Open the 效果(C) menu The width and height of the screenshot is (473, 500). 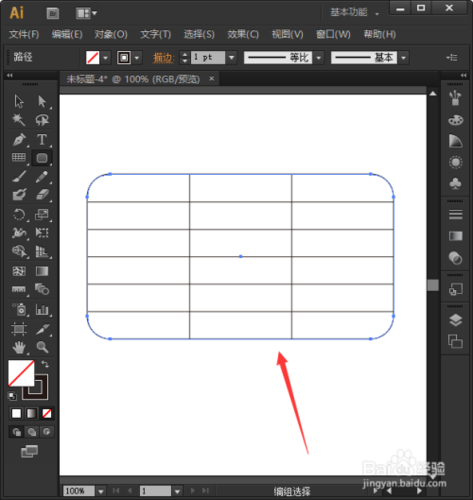(x=243, y=34)
